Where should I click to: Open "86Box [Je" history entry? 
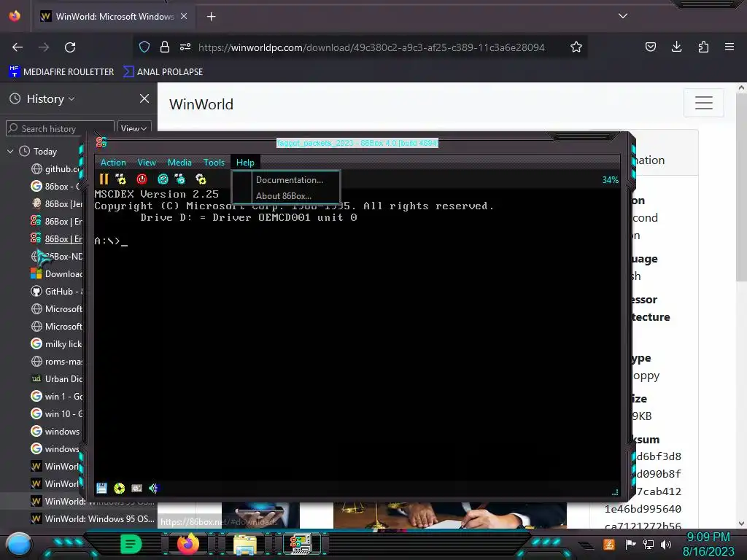pyautogui.click(x=57, y=204)
